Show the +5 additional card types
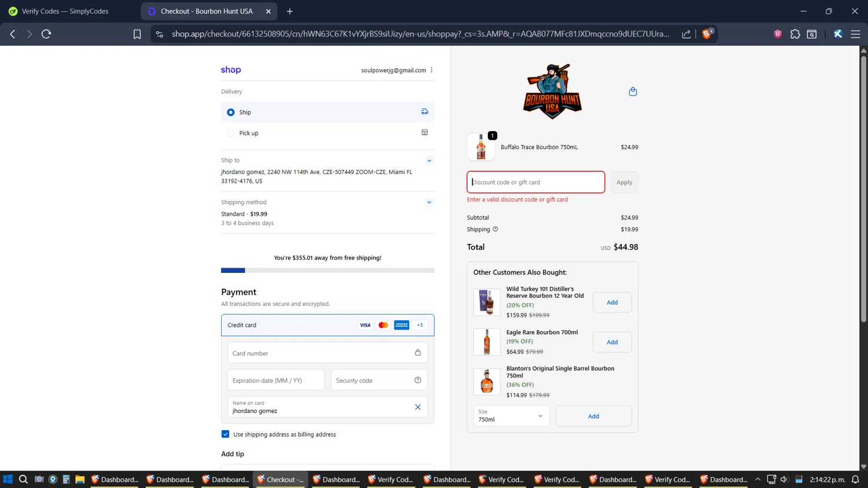This screenshot has width=868, height=488. tap(420, 325)
